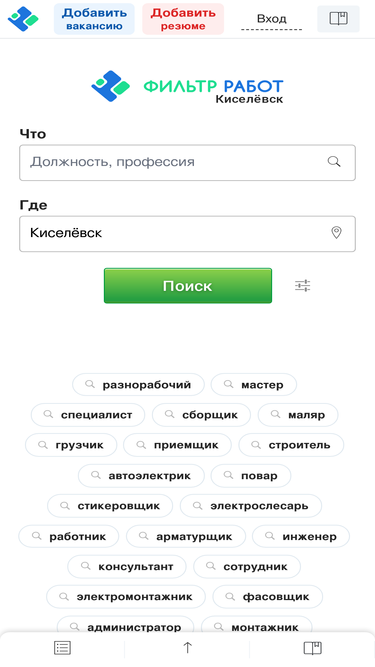Click the site logo in top header

coord(23,19)
